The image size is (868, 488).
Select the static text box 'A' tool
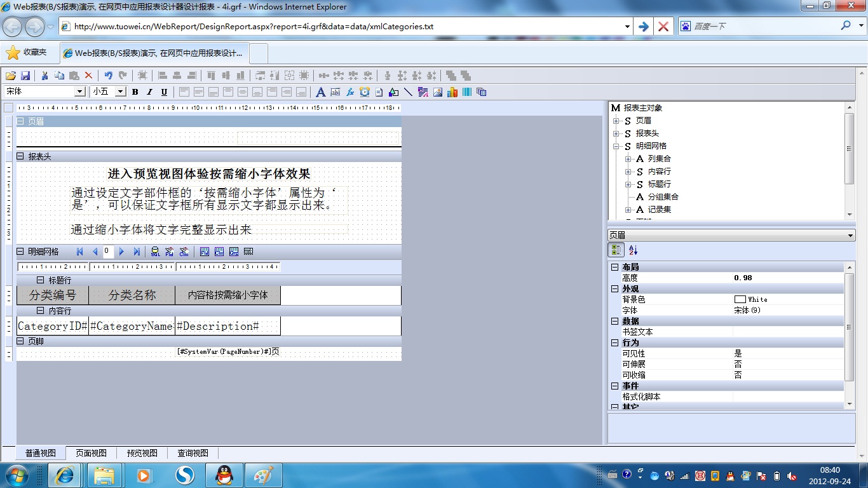(x=320, y=92)
